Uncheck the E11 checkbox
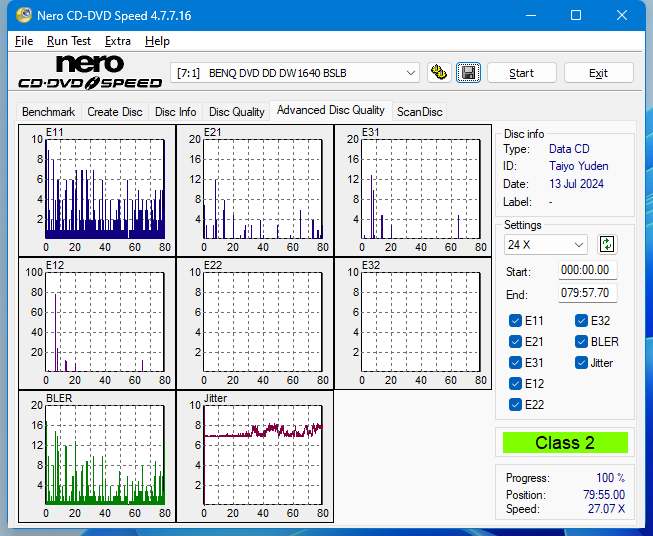653x536 pixels. click(515, 321)
